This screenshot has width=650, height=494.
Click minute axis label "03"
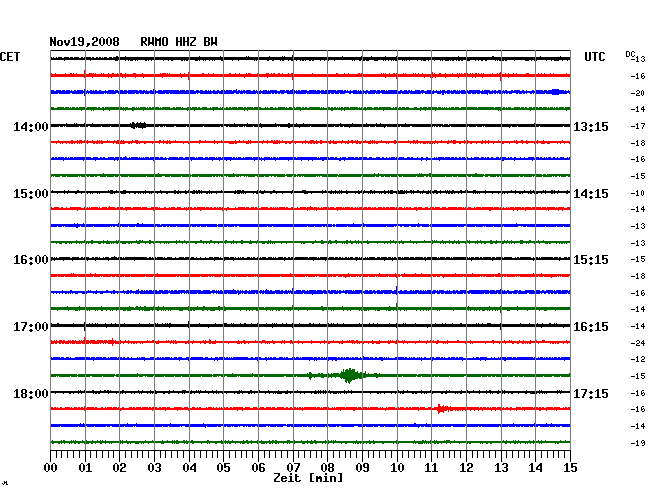click(x=154, y=467)
